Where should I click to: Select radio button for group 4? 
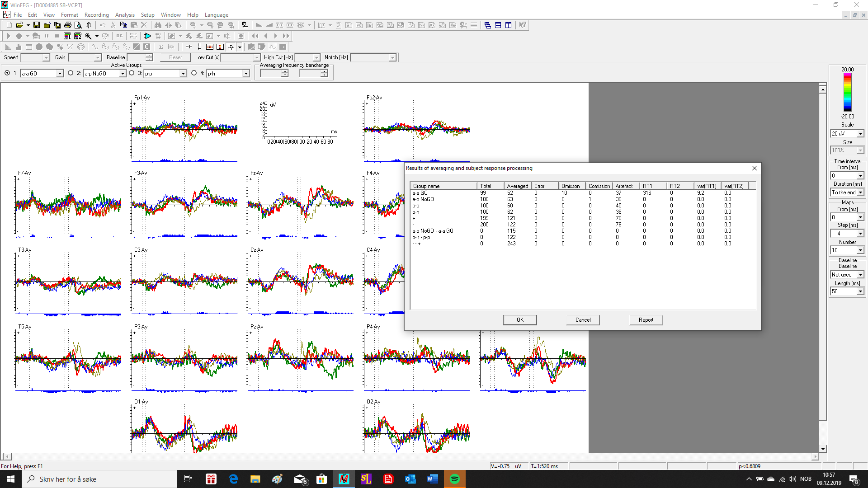194,73
